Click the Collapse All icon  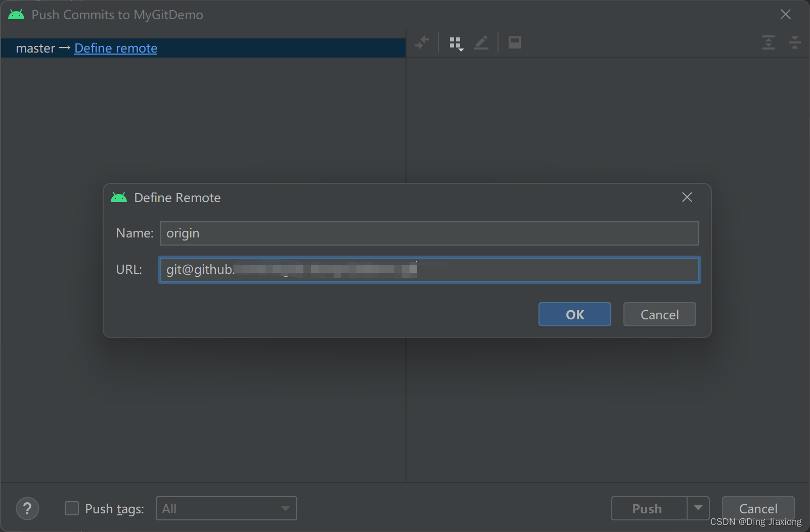(x=795, y=42)
